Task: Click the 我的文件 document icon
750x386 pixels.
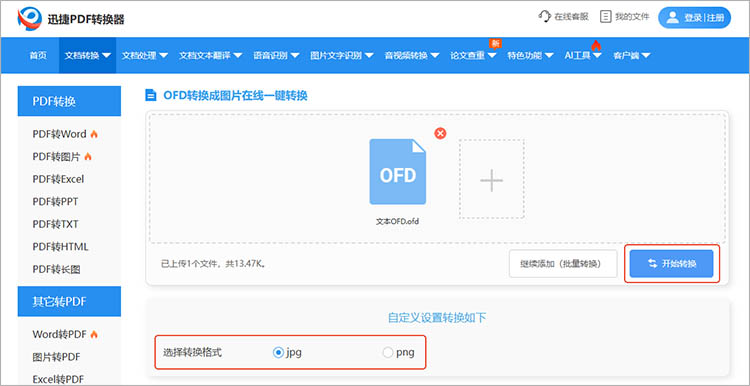Action: point(606,17)
